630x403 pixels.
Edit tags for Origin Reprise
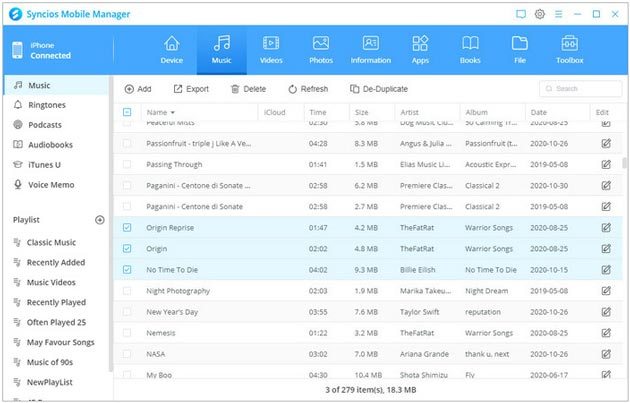(606, 227)
